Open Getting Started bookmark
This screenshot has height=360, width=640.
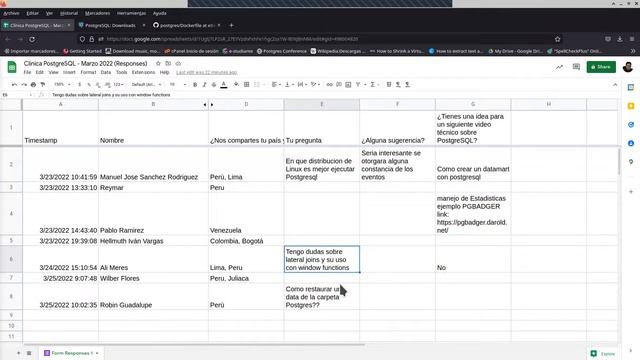(x=82, y=51)
